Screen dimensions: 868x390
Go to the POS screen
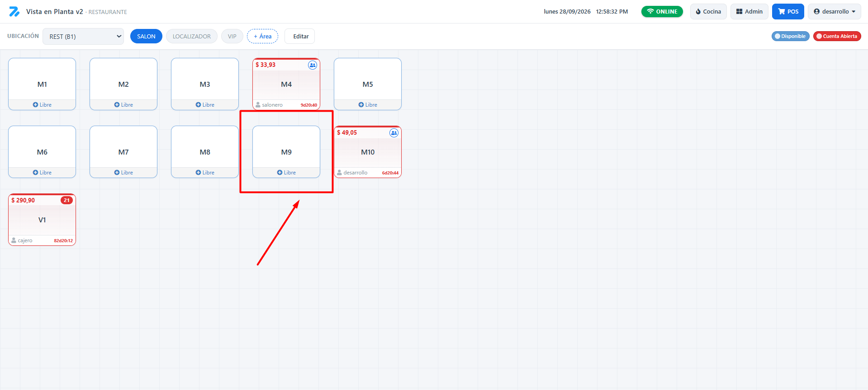[788, 12]
